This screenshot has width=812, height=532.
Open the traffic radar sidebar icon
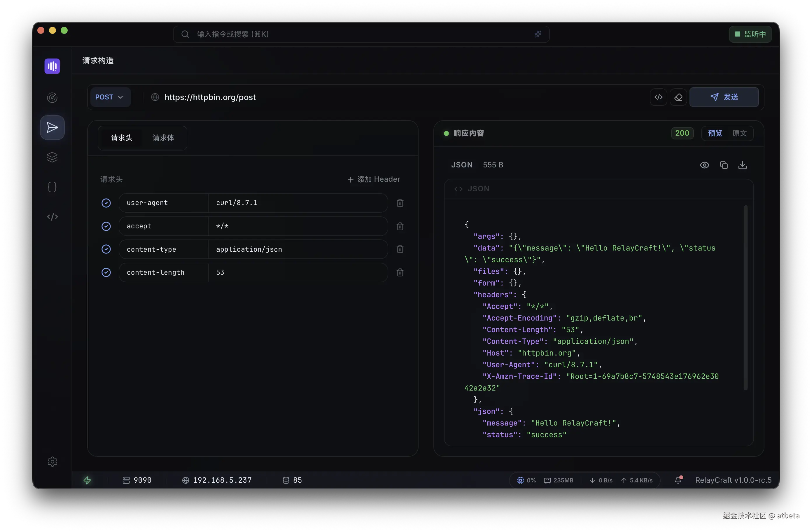point(52,98)
